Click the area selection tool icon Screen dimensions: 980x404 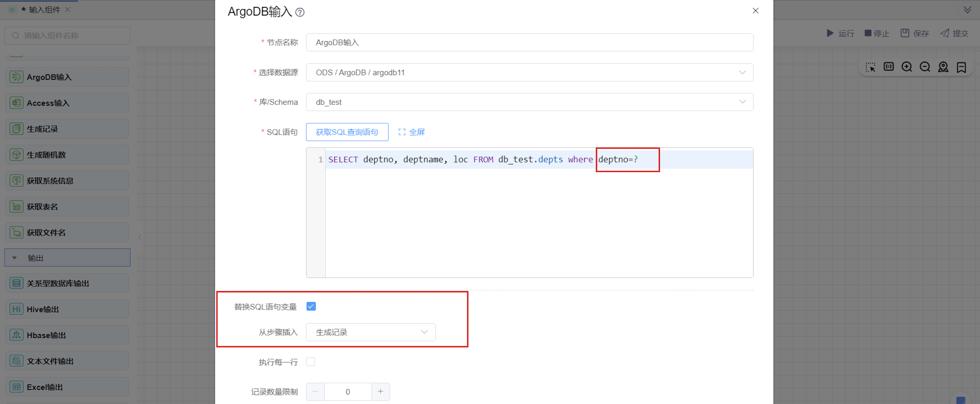tap(870, 67)
